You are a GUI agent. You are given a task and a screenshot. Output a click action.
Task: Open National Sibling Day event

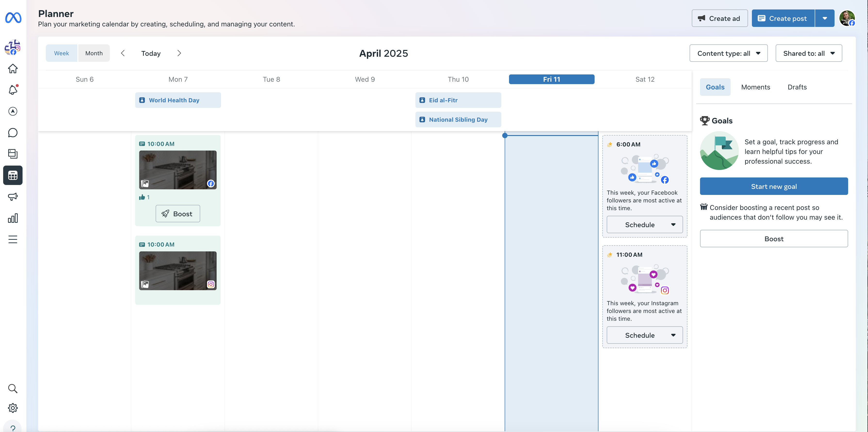(458, 120)
